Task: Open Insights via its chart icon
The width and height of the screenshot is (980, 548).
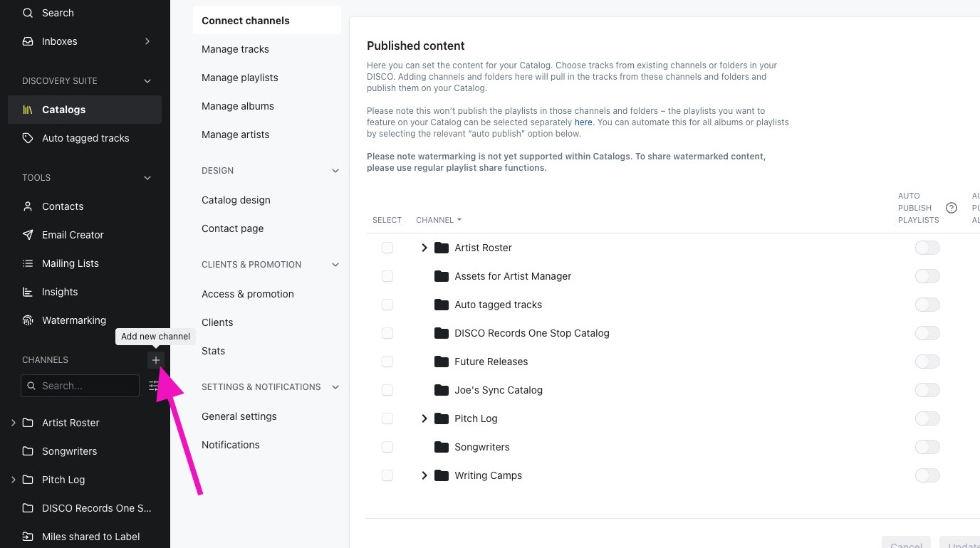Action: point(28,292)
